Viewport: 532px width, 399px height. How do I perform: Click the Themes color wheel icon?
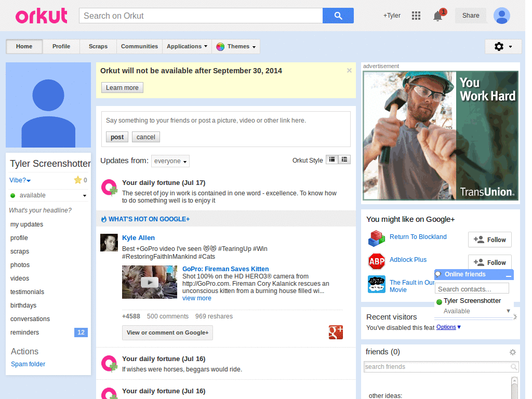coord(220,46)
